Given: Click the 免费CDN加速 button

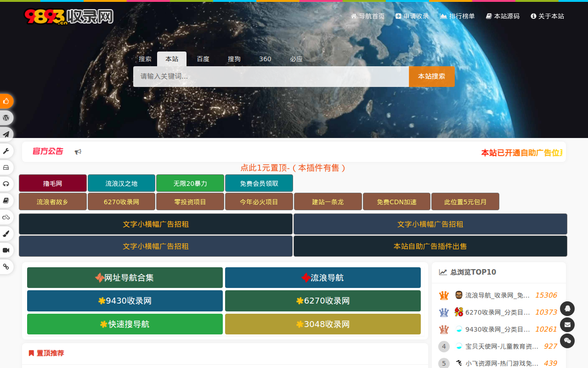Looking at the screenshot, I should (x=396, y=201).
